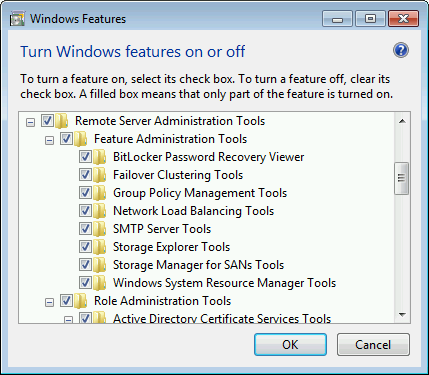Uncheck Storage Explorer Tools checkbox
This screenshot has width=429, height=375.
[x=85, y=247]
